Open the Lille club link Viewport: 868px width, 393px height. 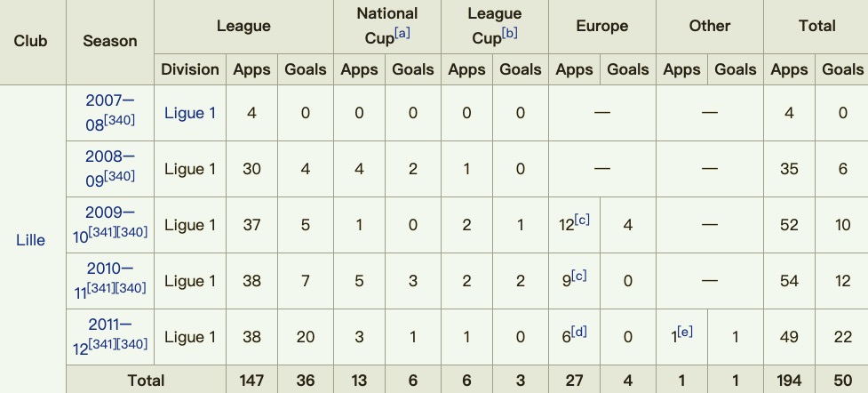(x=30, y=240)
